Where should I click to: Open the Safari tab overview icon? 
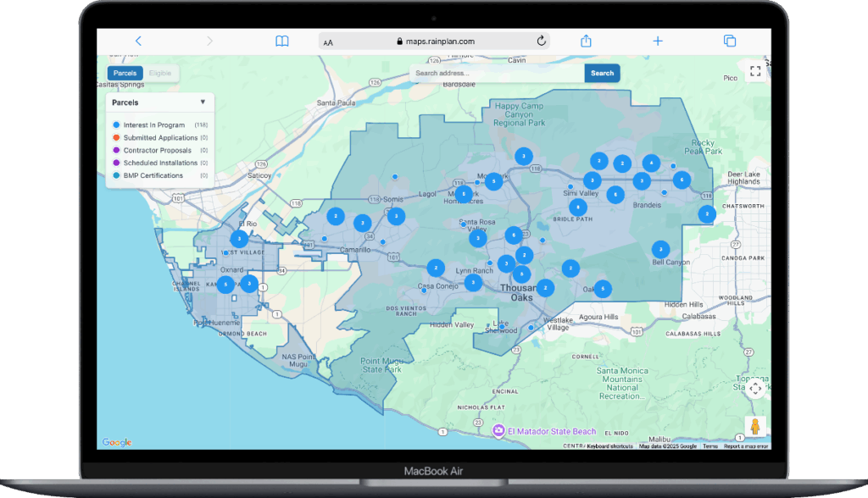pos(729,41)
